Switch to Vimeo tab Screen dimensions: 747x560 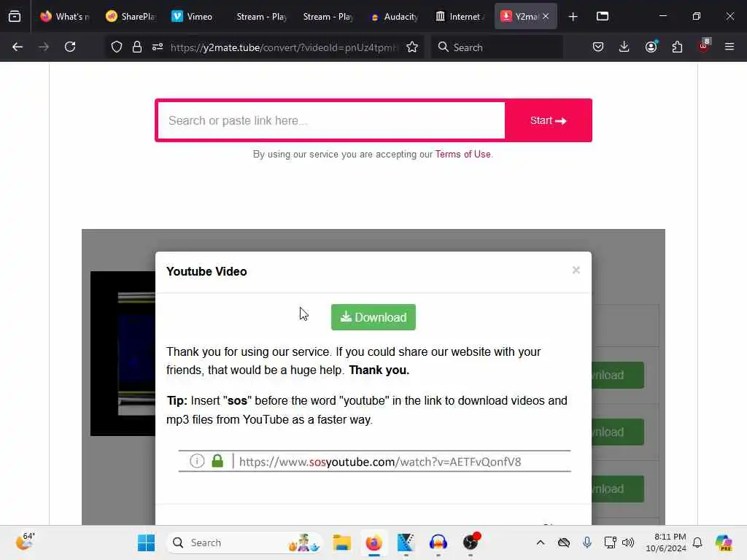click(x=196, y=17)
